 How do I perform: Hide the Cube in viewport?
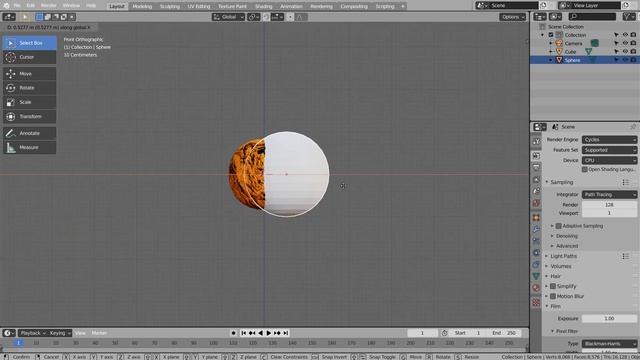click(625, 52)
